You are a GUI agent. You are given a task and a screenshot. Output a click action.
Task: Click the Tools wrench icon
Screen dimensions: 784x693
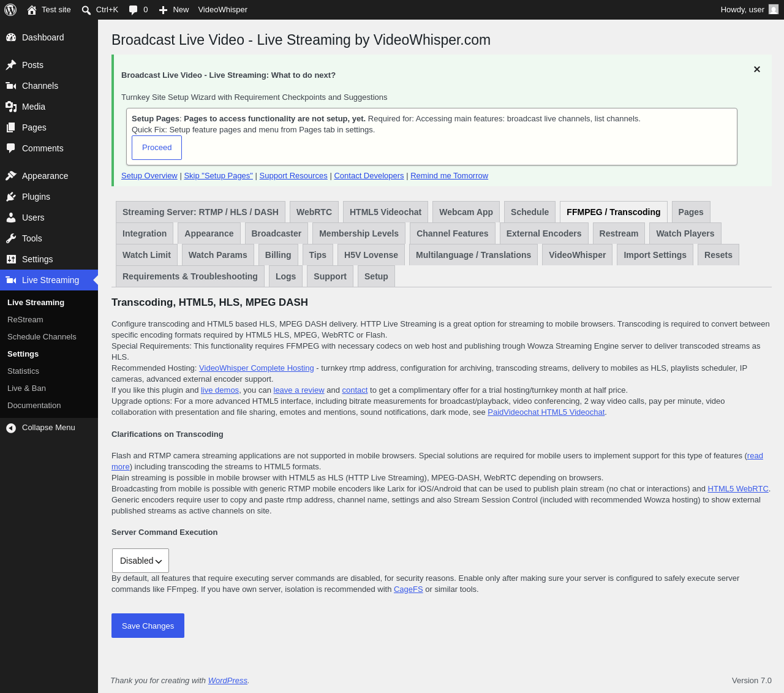(x=11, y=238)
